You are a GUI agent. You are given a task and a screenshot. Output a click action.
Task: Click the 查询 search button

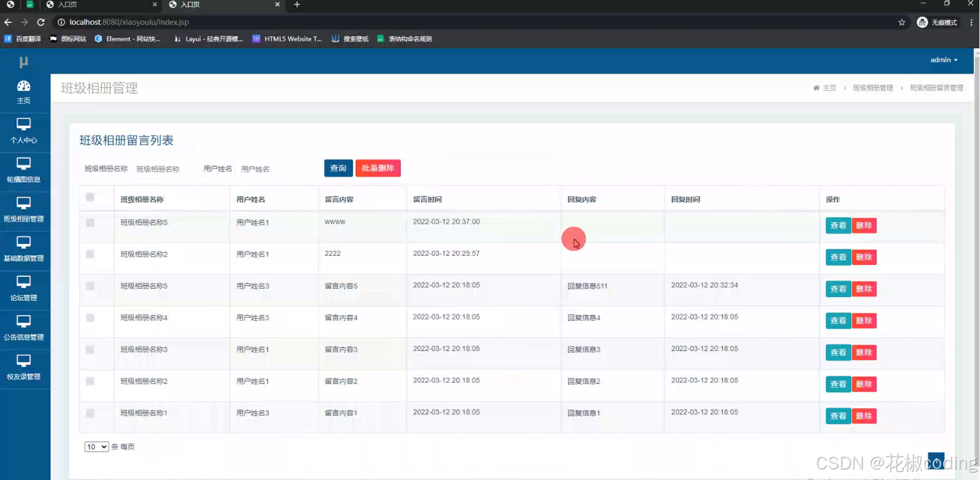(338, 168)
